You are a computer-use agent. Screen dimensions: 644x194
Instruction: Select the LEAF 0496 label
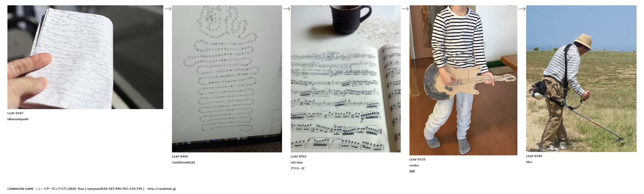pos(180,156)
